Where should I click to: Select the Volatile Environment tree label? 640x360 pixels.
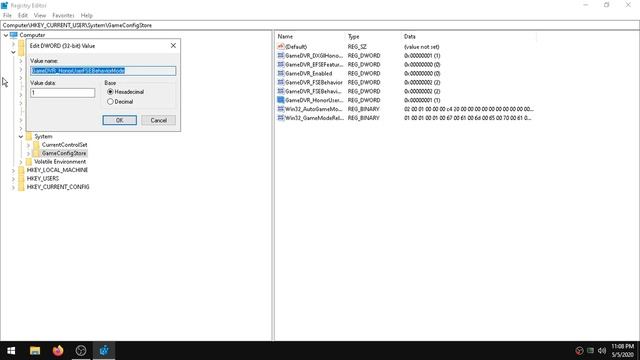click(x=60, y=162)
